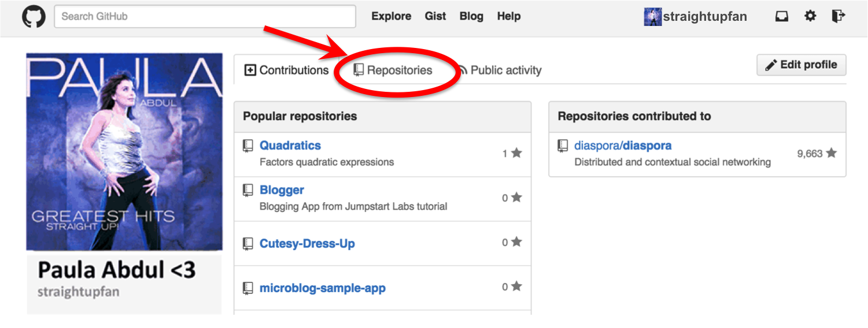Click the star icon for Quadratics
Image resolution: width=868 pixels, height=328 pixels.
516,153
